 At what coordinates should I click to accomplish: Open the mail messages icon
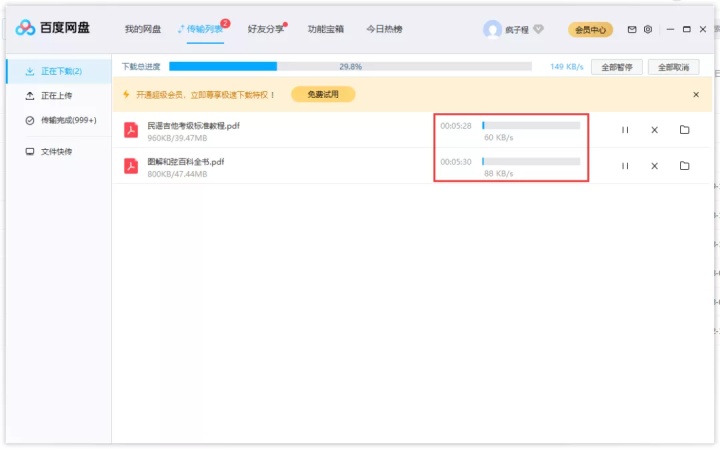coord(632,29)
